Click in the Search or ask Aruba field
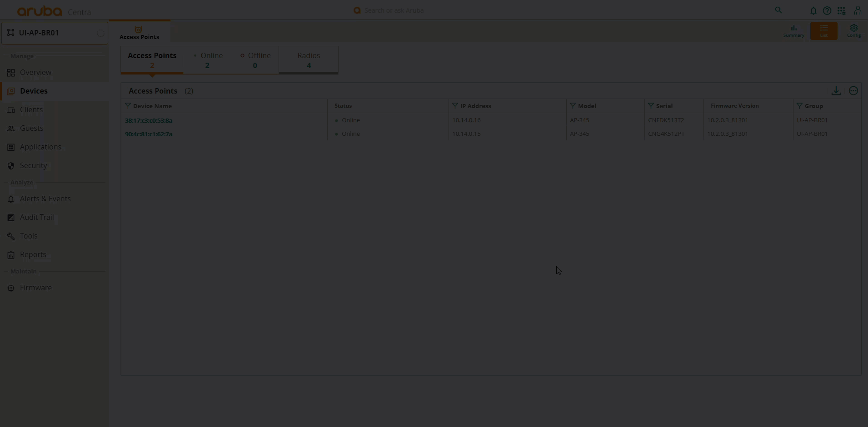The width and height of the screenshot is (868, 427). pos(394,10)
